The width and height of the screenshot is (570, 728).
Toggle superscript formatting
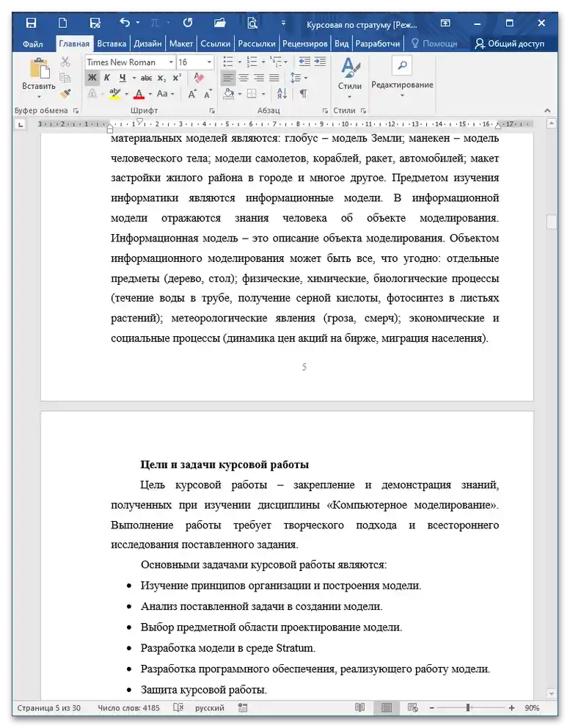[177, 78]
